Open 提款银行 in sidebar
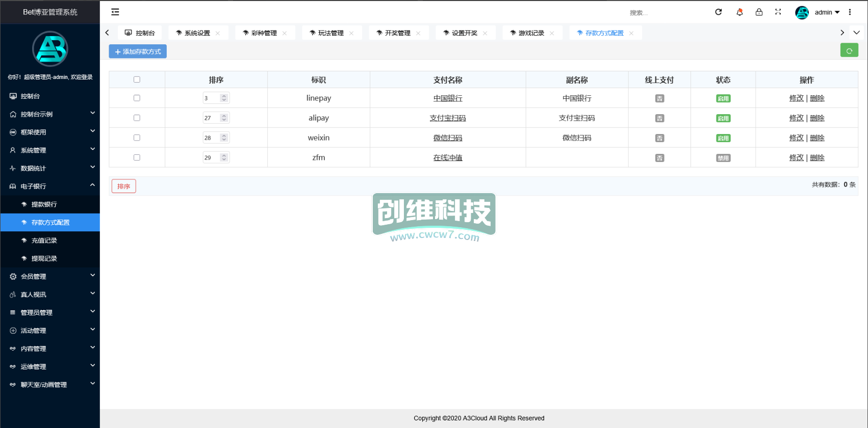This screenshot has height=428, width=868. (x=50, y=204)
